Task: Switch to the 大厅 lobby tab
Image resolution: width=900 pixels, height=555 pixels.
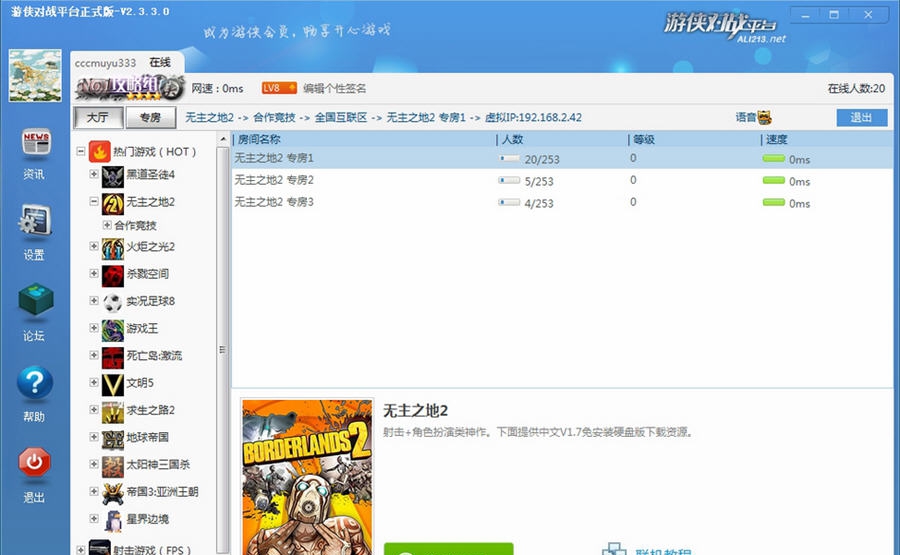Action: pyautogui.click(x=98, y=118)
